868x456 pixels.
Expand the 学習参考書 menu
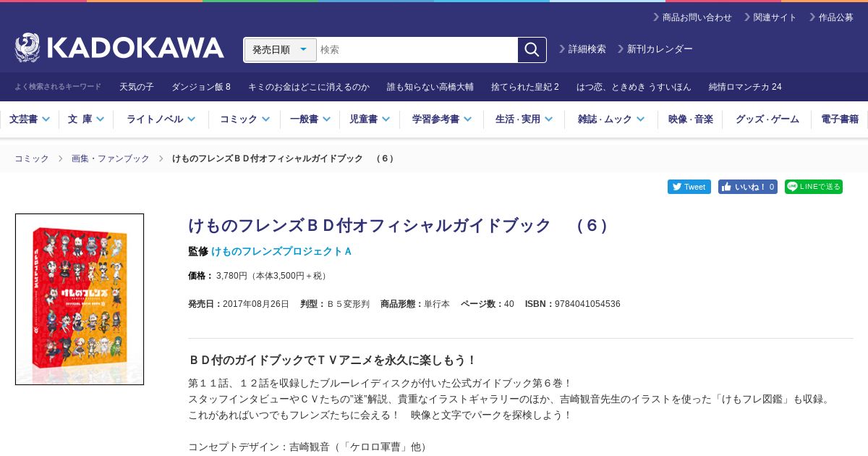pyautogui.click(x=442, y=119)
